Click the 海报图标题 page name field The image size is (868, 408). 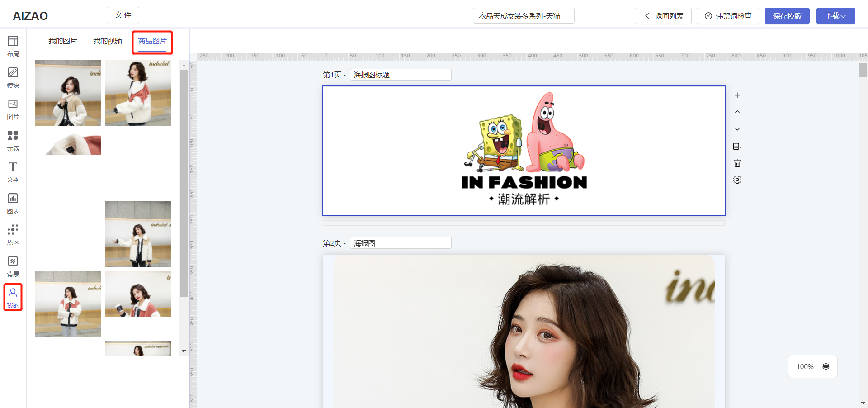point(400,75)
